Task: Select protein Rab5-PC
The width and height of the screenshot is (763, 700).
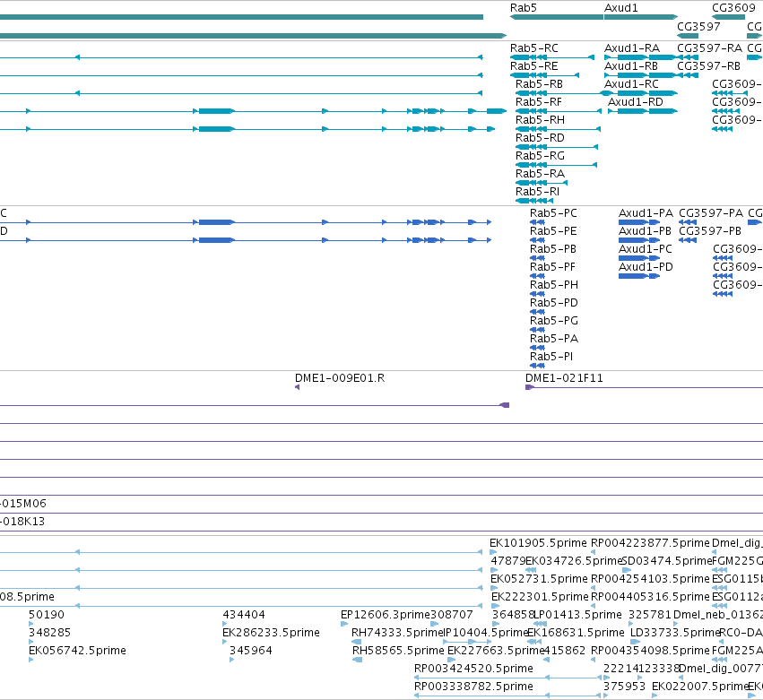Action: pos(553,213)
